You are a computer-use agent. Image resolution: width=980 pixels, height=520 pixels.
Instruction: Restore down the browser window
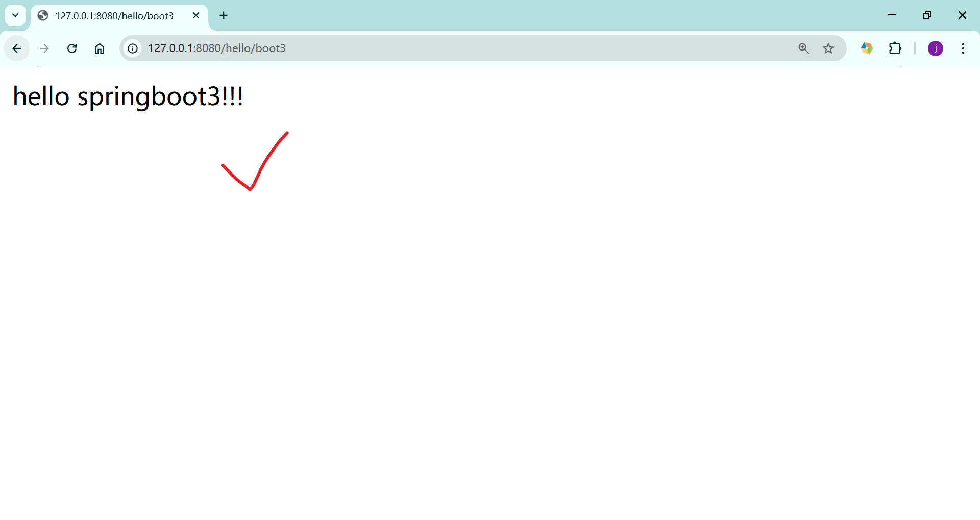(927, 15)
